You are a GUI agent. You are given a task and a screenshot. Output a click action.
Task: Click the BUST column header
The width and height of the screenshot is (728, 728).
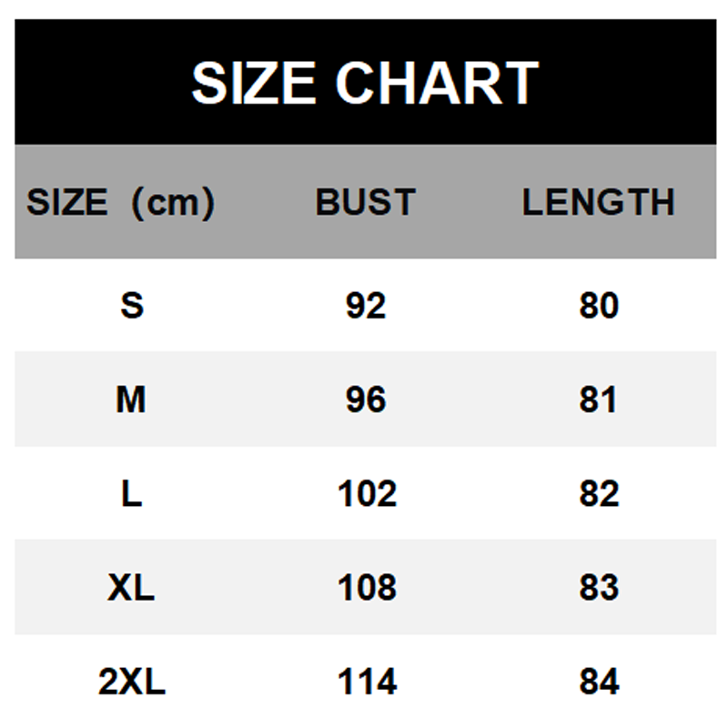pyautogui.click(x=365, y=202)
